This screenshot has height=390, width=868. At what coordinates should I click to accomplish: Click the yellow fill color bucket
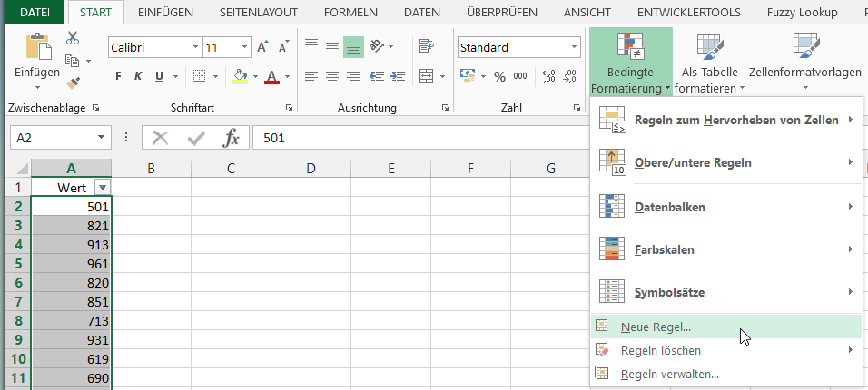[240, 76]
